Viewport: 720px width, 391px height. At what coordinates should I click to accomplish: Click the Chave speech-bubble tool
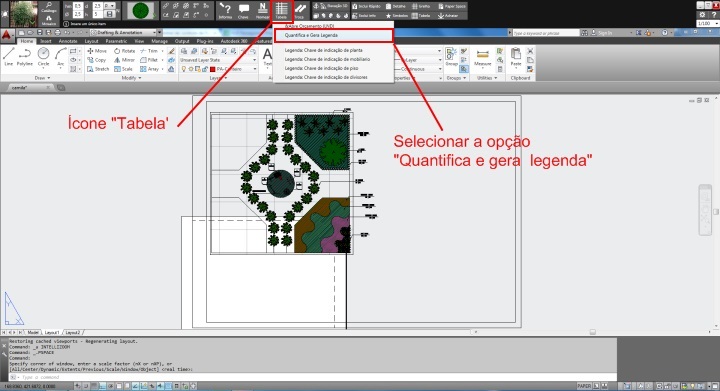[x=243, y=10]
